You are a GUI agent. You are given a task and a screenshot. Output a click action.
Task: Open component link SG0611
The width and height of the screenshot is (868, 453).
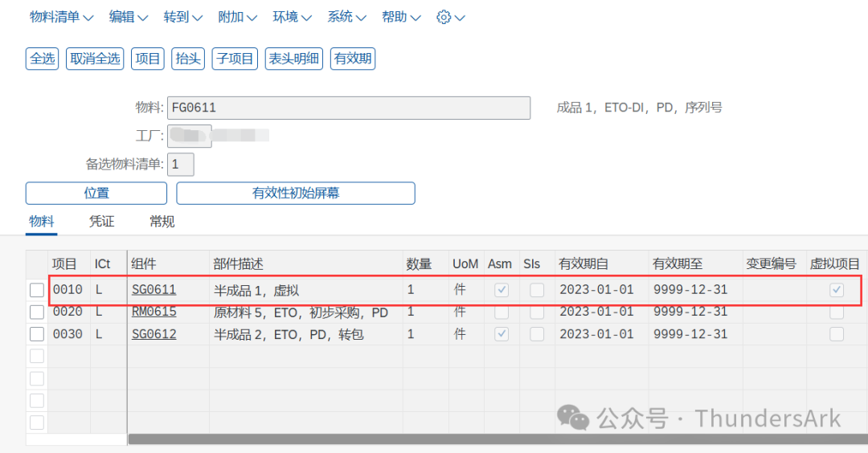pyautogui.click(x=154, y=290)
